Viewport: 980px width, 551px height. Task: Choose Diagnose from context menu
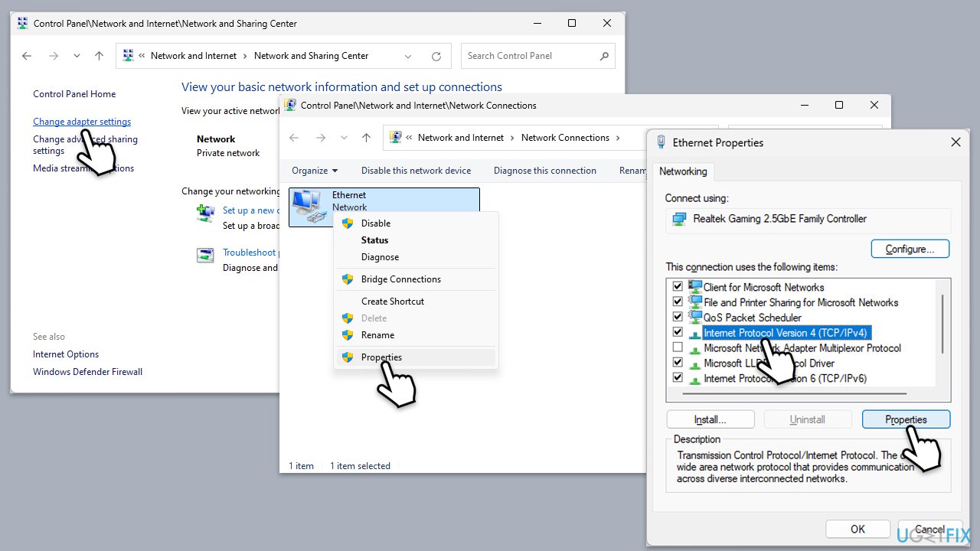pyautogui.click(x=416, y=257)
